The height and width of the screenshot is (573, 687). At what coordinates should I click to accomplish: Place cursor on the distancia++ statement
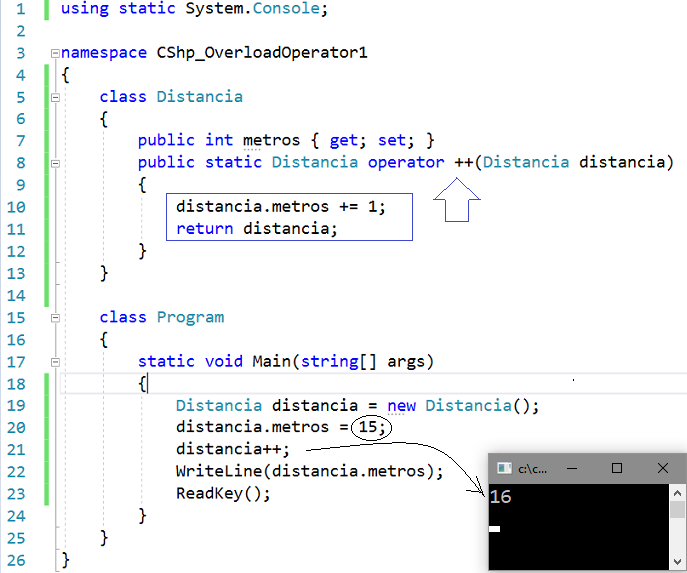click(232, 449)
